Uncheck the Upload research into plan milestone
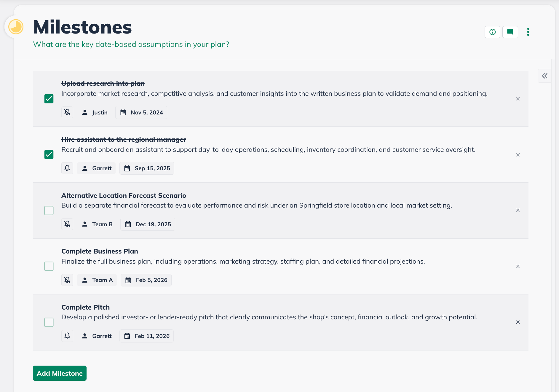 [49, 99]
